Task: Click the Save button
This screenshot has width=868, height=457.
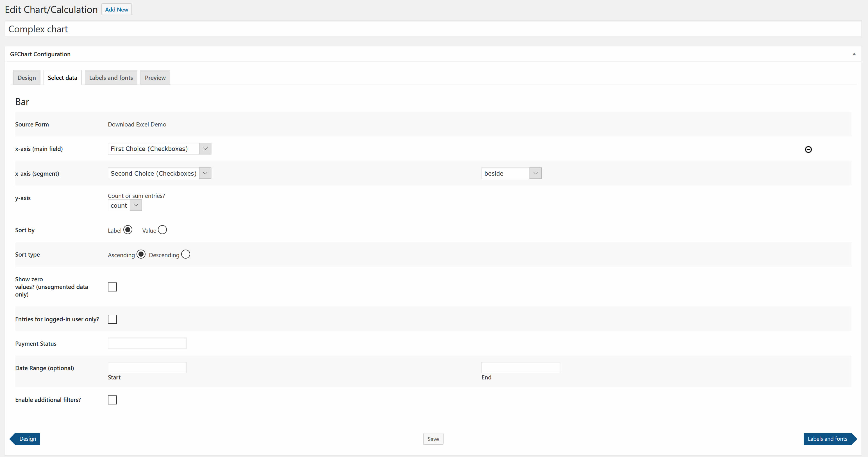Action: click(x=433, y=439)
